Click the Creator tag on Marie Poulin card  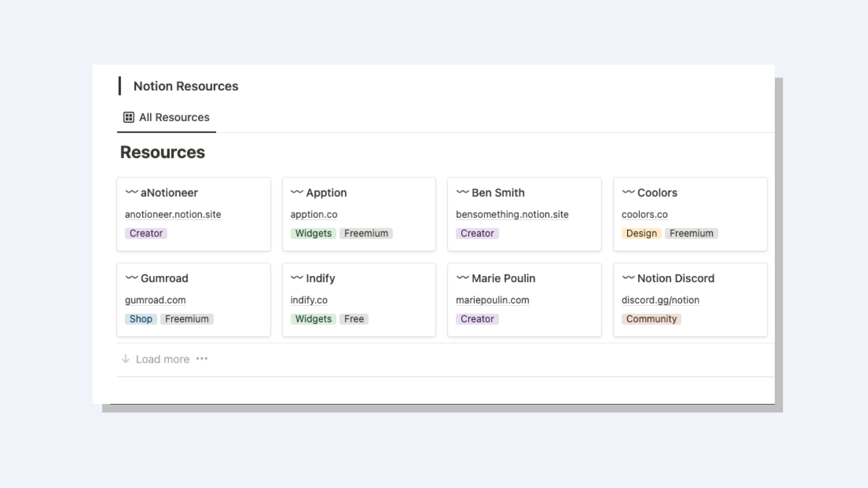477,319
